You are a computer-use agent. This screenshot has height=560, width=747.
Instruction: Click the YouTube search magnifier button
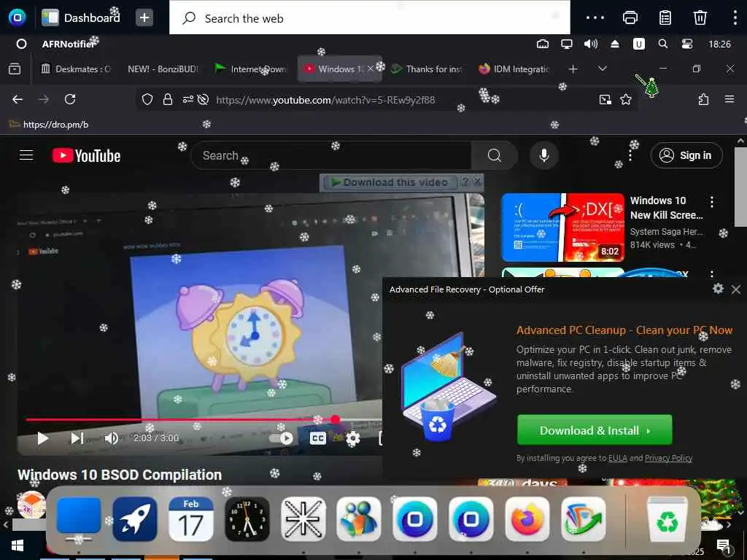[x=494, y=156]
